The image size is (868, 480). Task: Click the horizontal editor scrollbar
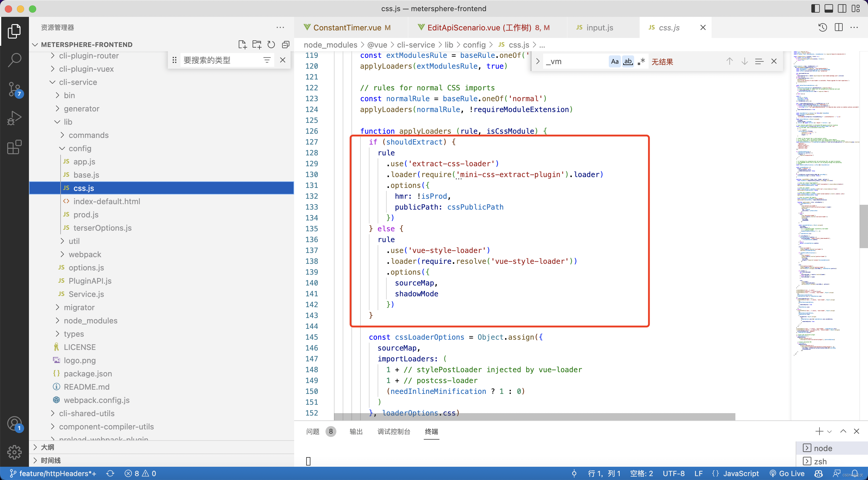[x=534, y=416]
